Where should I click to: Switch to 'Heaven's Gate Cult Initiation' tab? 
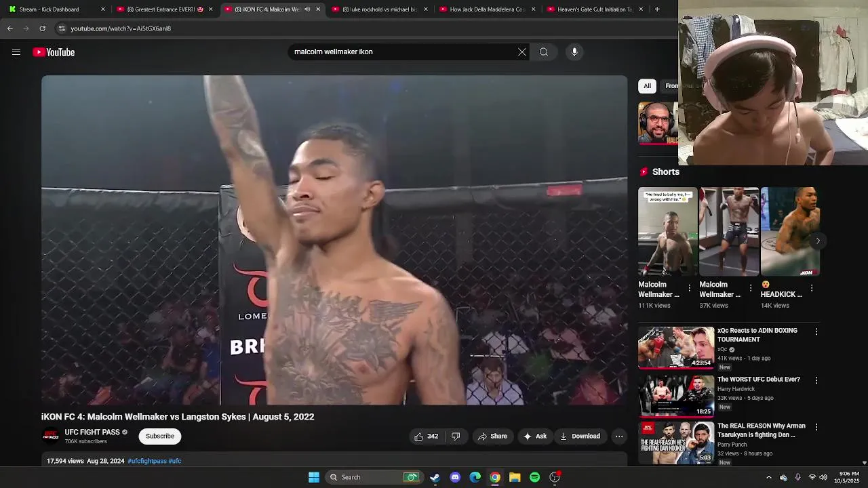click(x=595, y=9)
